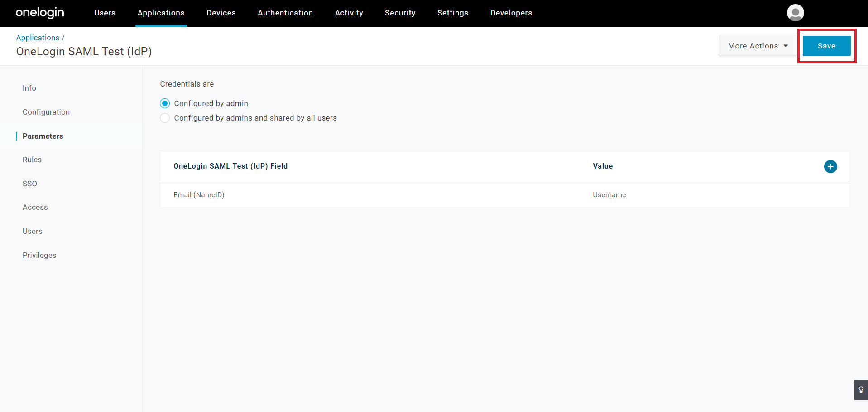The image size is (868, 412).
Task: Open the lightbulb help widget
Action: (x=861, y=390)
